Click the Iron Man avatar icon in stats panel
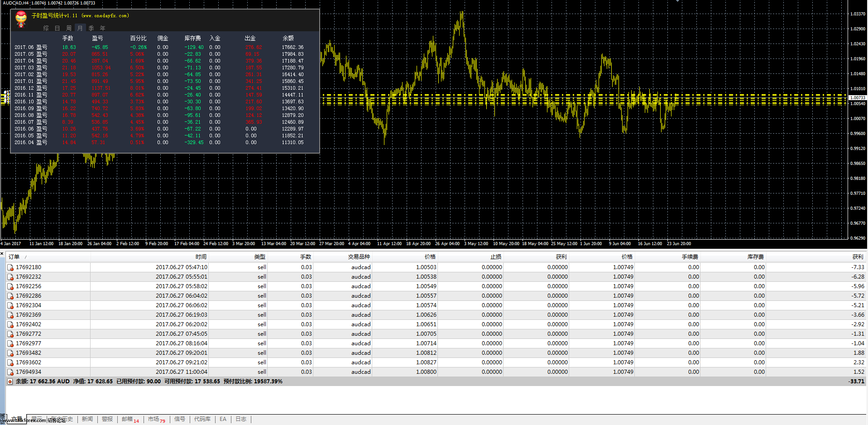Screen dimensions: 868x425 pos(21,19)
